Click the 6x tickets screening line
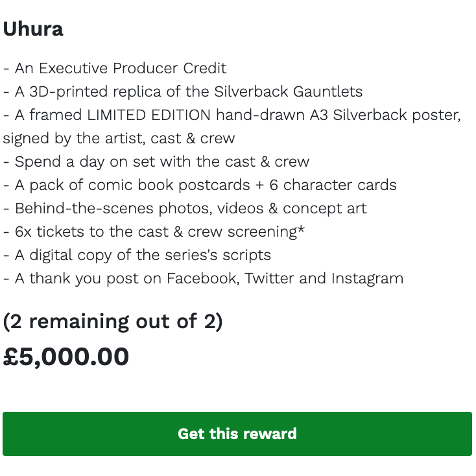This screenshot has height=476, width=476. (154, 232)
